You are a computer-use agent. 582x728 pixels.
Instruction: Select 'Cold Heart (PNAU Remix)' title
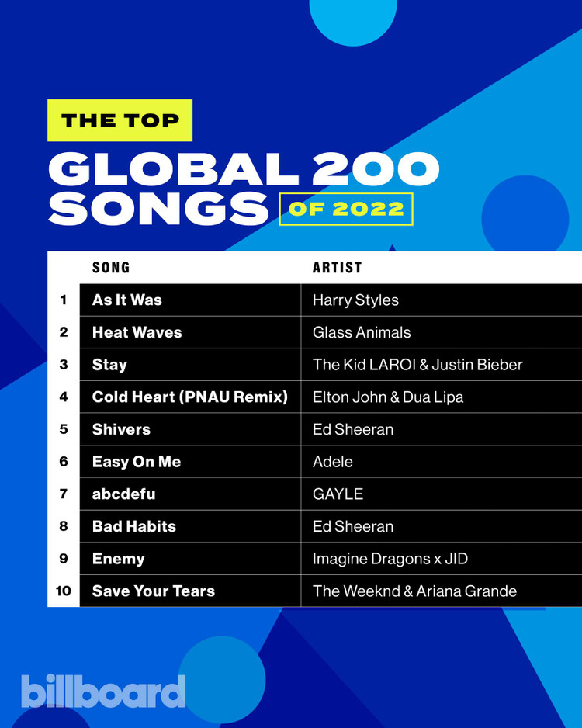click(x=190, y=397)
